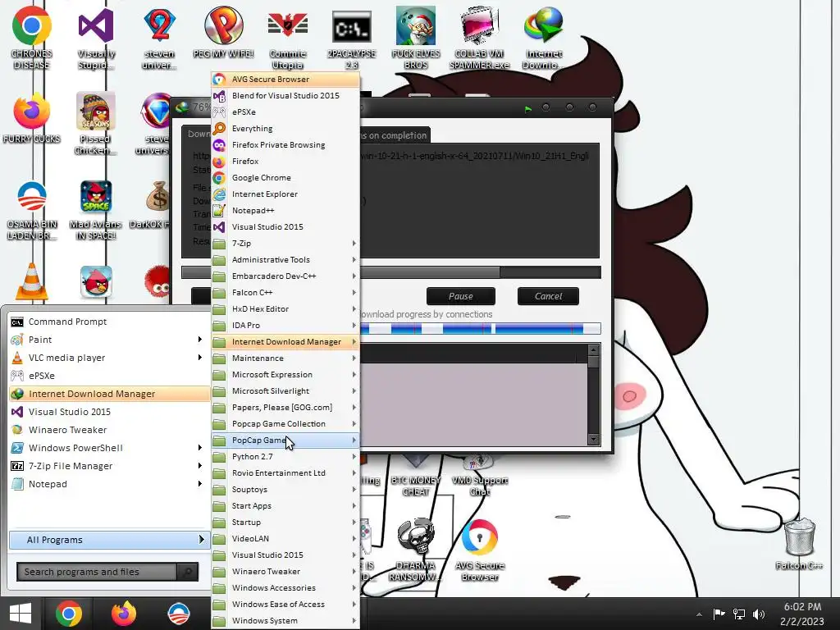Open the 2PACALYPSE 2.3 desktop shortcut
Viewport: 840px width, 630px height.
point(351,39)
